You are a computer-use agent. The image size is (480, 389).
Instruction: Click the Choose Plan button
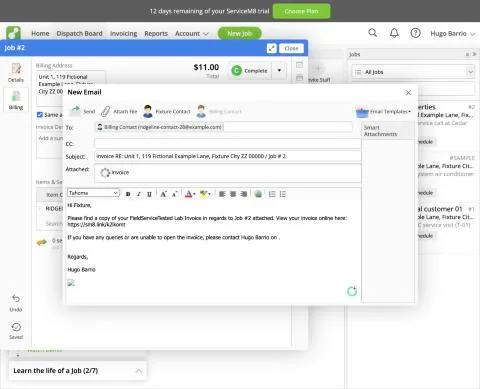point(301,11)
